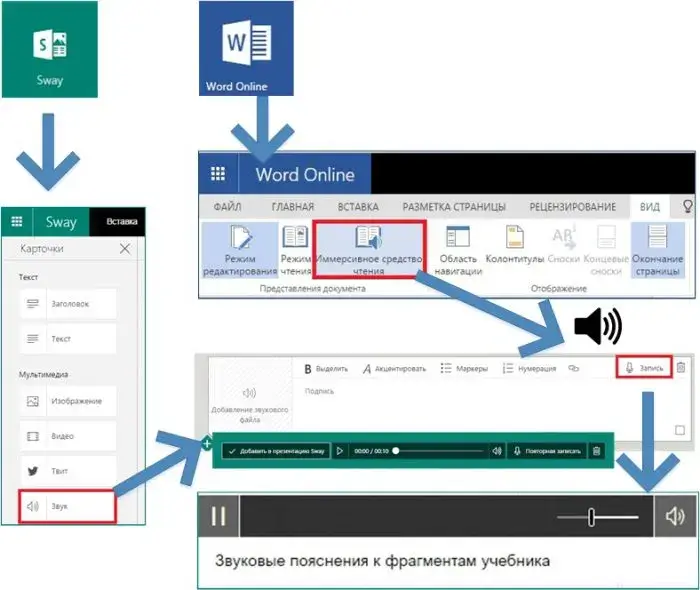
Task: Switch to the ВСТАВКА ribbon tab
Action: click(x=358, y=207)
